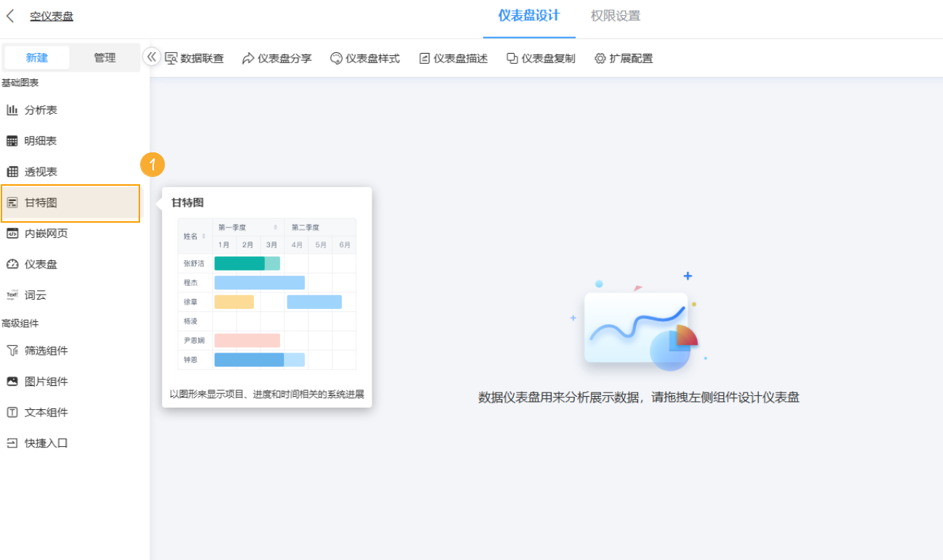This screenshot has width=943, height=560.
Task: Select the 分析表 chart icon
Action: tap(14, 109)
